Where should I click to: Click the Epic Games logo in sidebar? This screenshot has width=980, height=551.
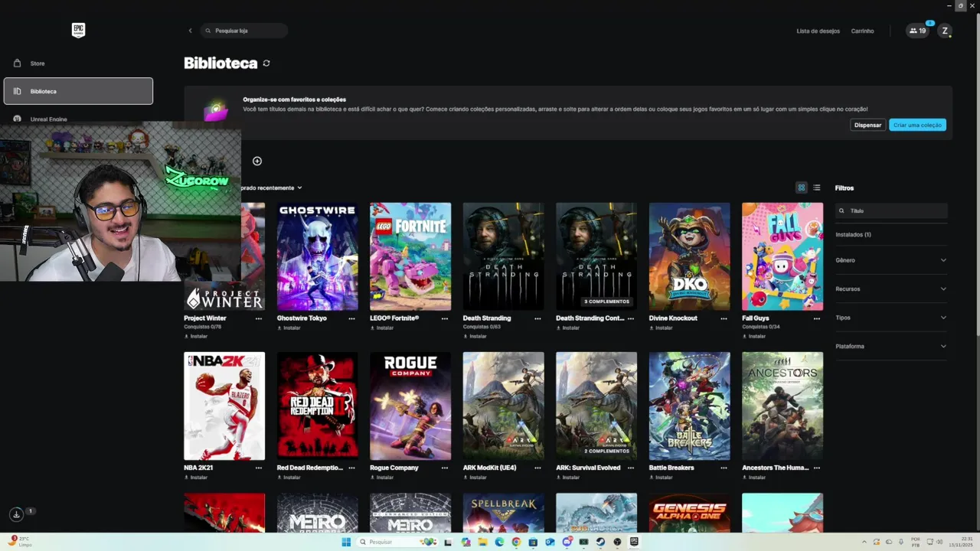pos(78,31)
